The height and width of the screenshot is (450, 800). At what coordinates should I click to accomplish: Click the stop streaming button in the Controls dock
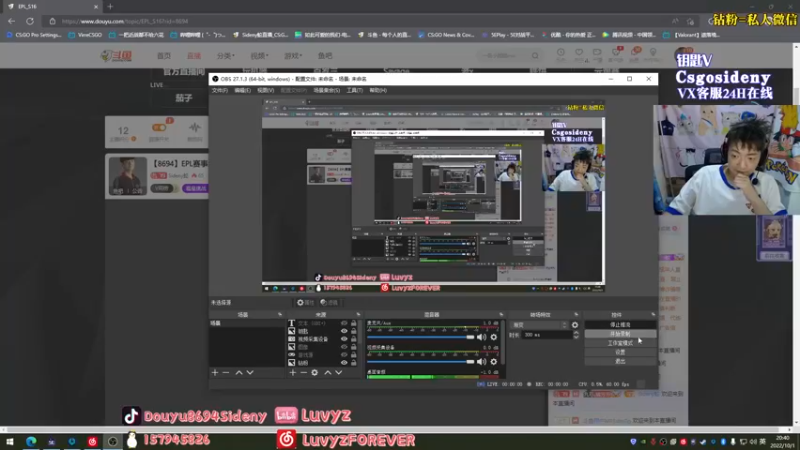point(620,324)
